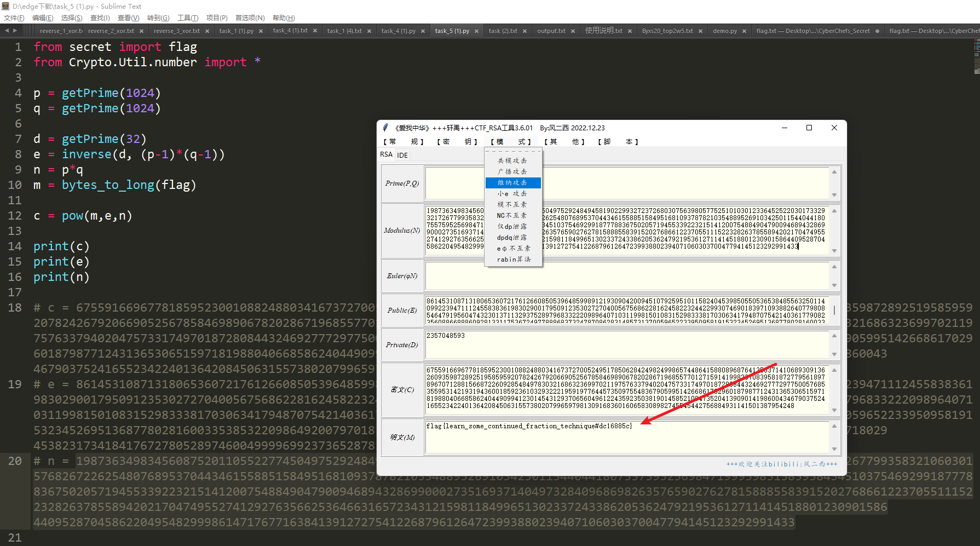Choose 维纳攻击 in the dropdown menu
Image resolution: width=980 pixels, height=546 pixels.
pyautogui.click(x=513, y=182)
